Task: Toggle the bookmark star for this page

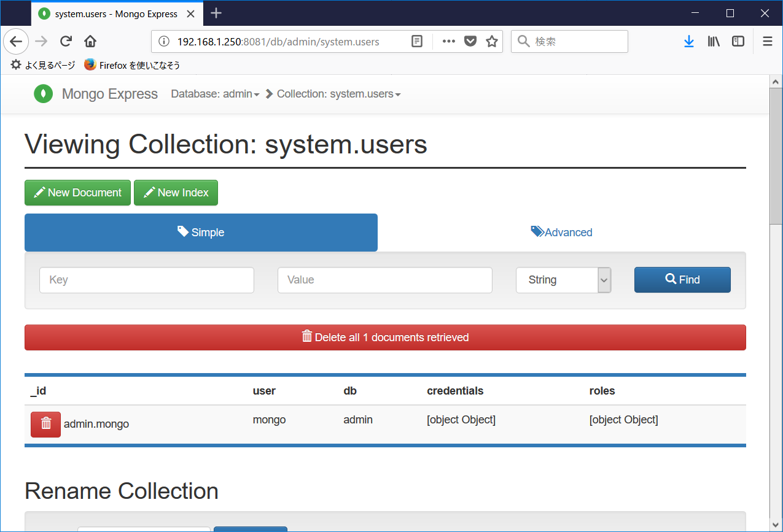Action: click(492, 41)
